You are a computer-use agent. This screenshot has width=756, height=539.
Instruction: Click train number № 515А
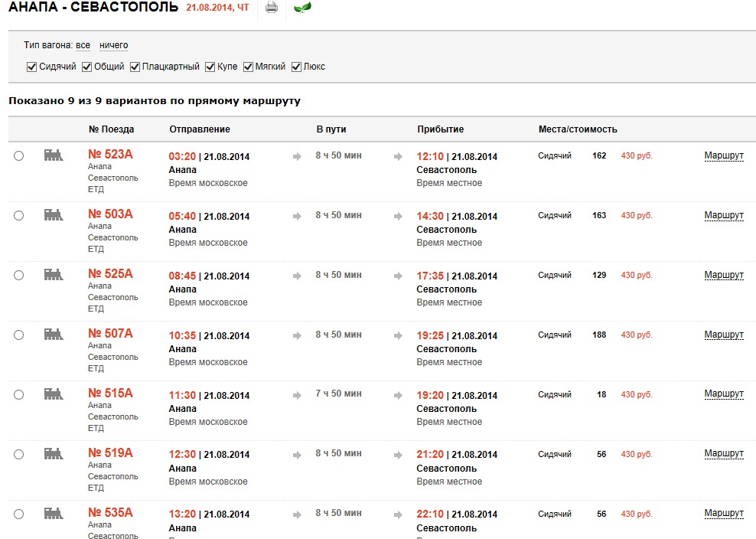[x=110, y=394]
